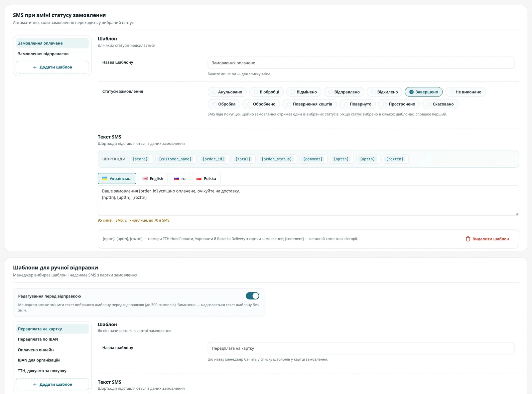This screenshot has height=394, width=532.
Task: Select the Передплата на картку template
Action: [x=52, y=329]
